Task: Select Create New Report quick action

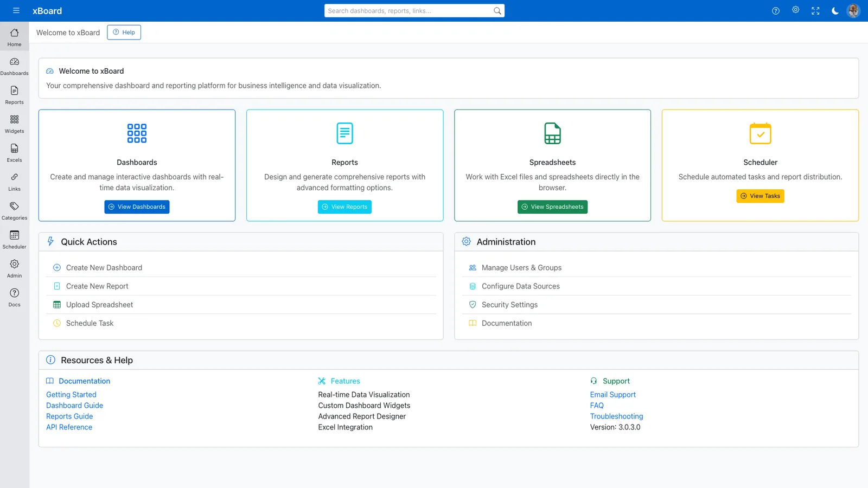Action: click(241, 286)
